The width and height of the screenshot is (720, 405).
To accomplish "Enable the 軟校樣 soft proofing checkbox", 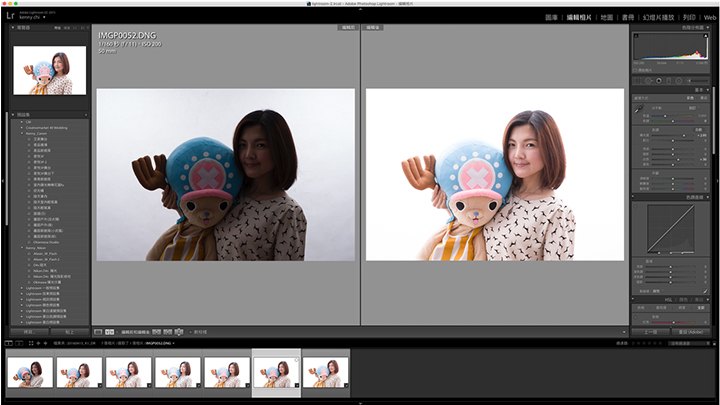I will [x=191, y=332].
